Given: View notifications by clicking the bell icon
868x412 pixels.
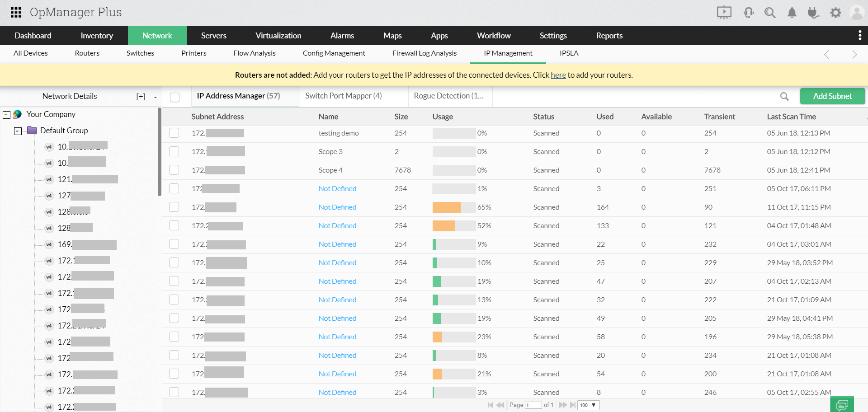Looking at the screenshot, I should click(792, 12).
